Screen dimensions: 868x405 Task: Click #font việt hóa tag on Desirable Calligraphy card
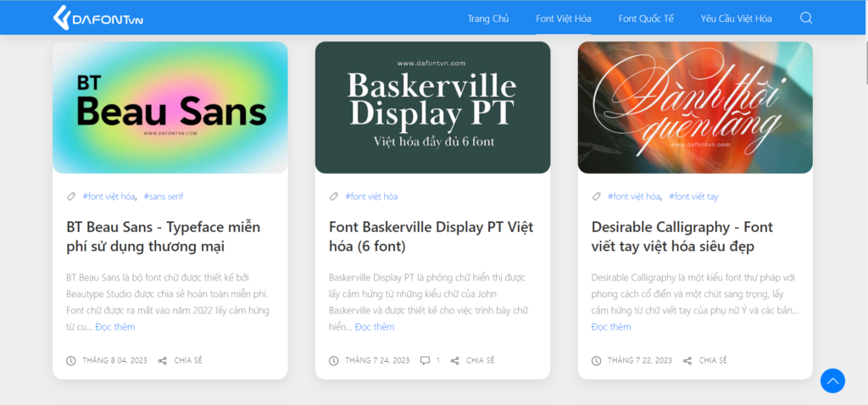[x=634, y=197]
